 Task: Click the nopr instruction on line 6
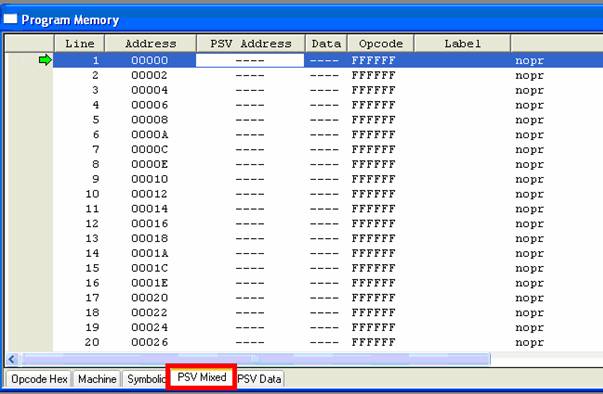click(530, 135)
